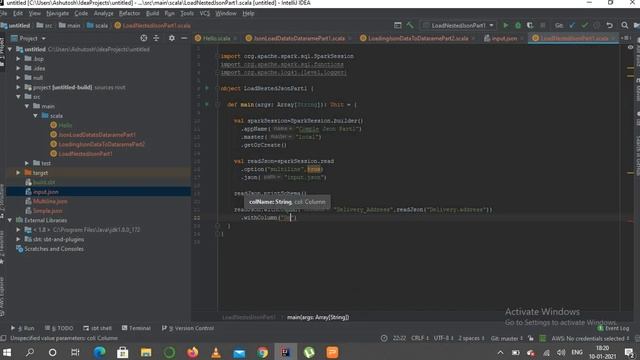The image size is (640, 360).
Task: Click the Windows Start button
Action: tap(7, 352)
